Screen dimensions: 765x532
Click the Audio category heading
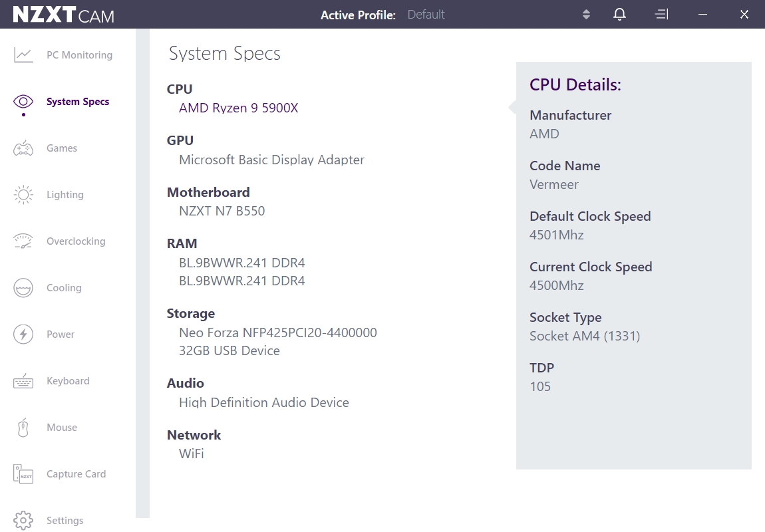tap(186, 383)
